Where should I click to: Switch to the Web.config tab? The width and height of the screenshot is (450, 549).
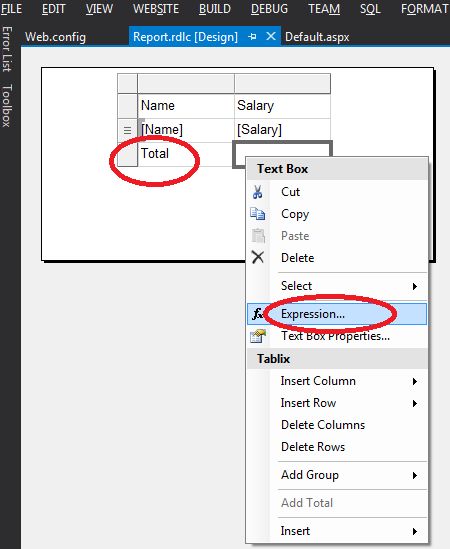55,37
